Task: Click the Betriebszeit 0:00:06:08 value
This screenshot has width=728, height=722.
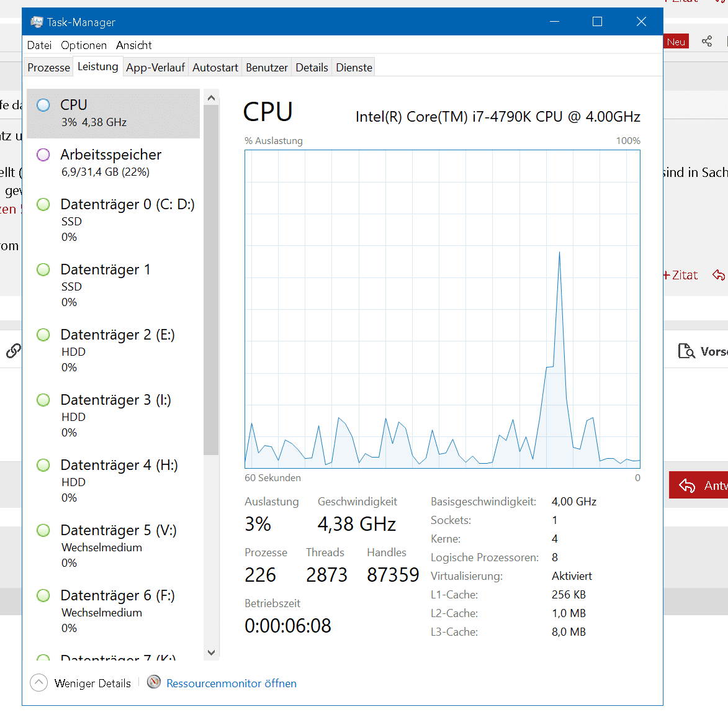Action: pos(288,626)
